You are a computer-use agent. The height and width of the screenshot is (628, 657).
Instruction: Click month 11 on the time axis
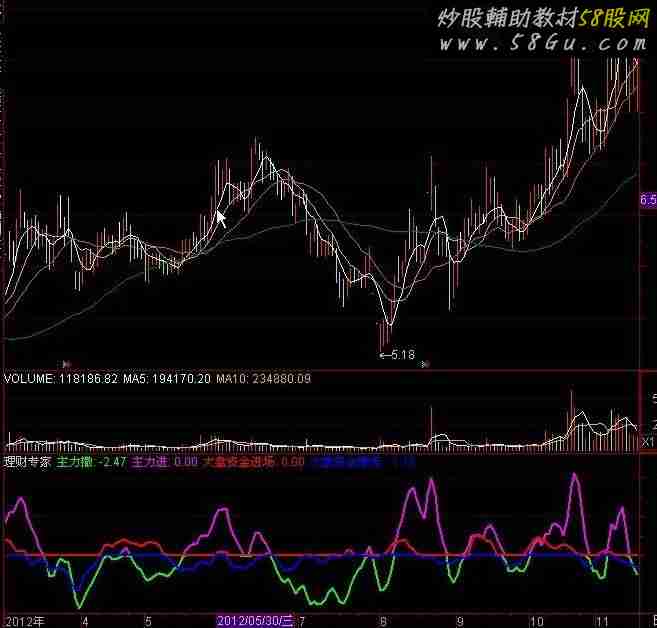tap(601, 620)
